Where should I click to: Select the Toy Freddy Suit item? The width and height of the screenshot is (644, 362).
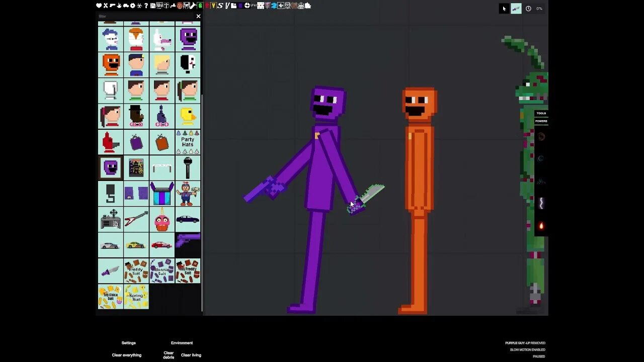click(188, 270)
